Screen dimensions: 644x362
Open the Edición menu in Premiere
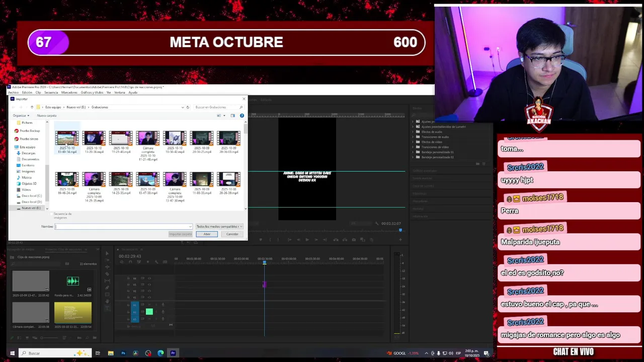click(27, 93)
